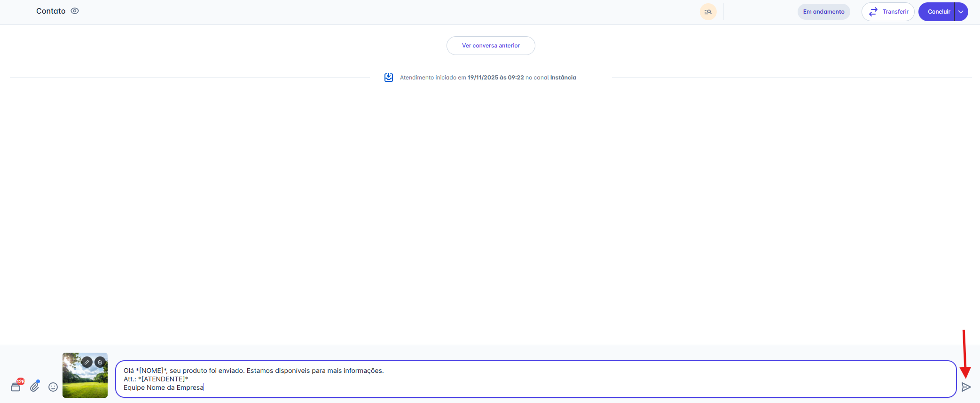This screenshot has width=980, height=403.
Task: Toggle the eye icon next to Contato
Action: [75, 11]
